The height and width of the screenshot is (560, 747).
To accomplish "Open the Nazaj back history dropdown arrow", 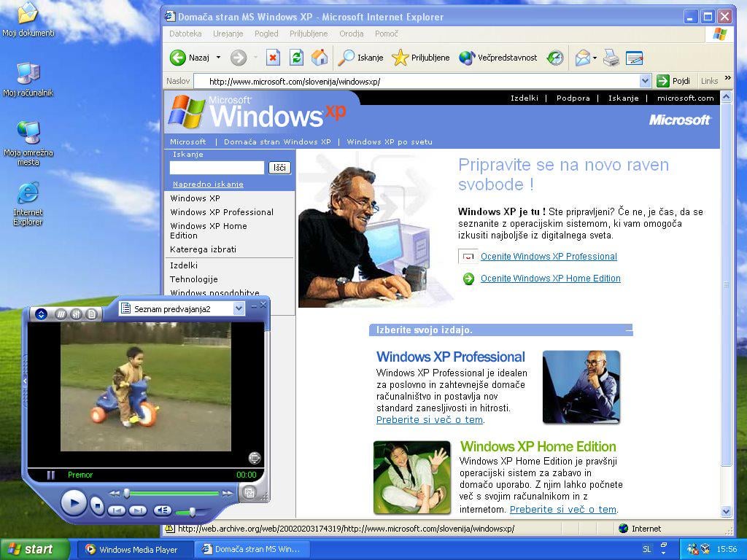I will pos(218,58).
